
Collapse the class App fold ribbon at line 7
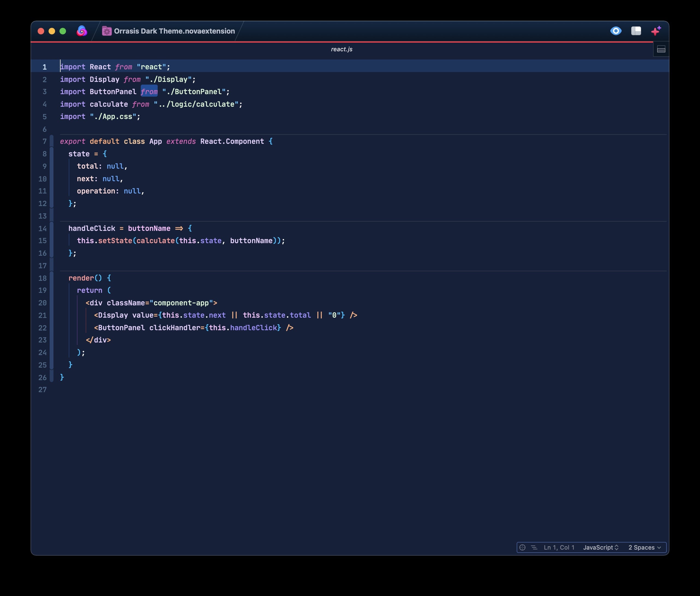point(51,141)
